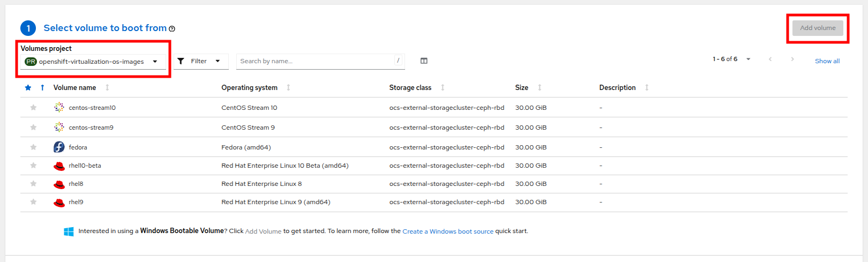868x262 pixels.
Task: Click help icon beside Select volume heading
Action: coord(172,29)
